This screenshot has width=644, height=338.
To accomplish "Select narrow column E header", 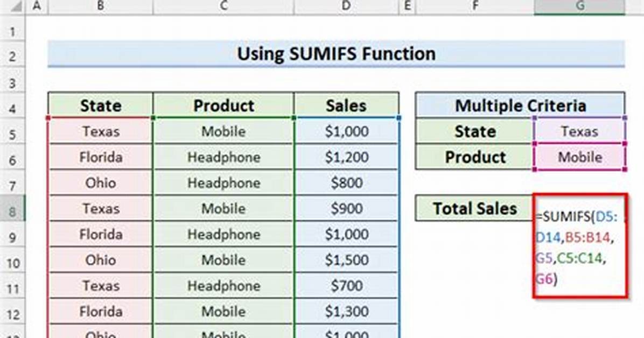I will (407, 6).
